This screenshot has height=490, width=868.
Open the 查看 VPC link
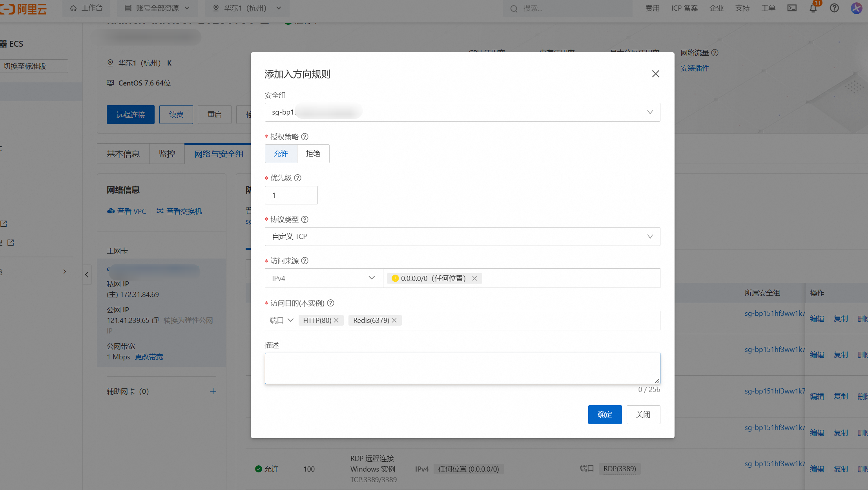tap(127, 211)
